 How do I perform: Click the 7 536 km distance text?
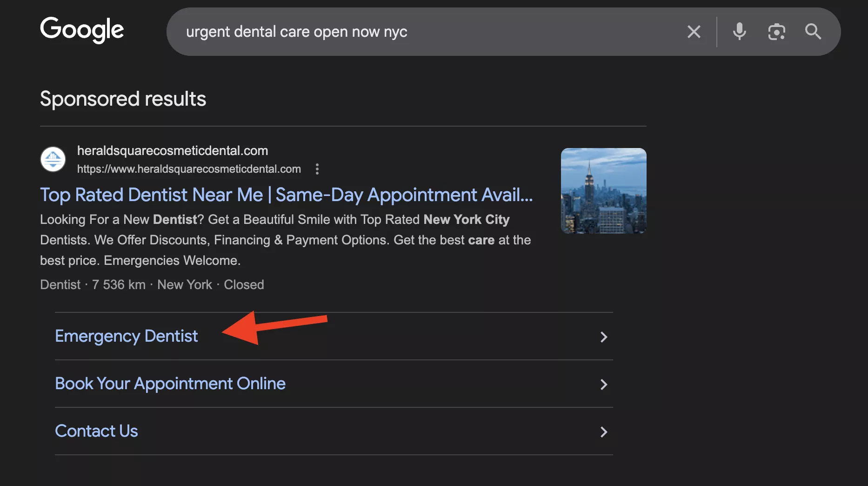pos(119,284)
